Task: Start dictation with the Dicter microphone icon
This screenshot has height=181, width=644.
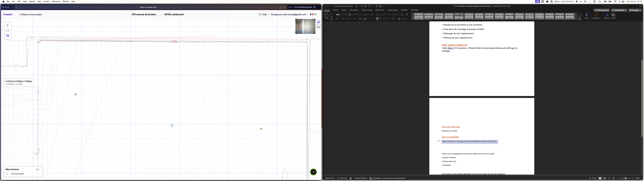Action: tap(587, 15)
